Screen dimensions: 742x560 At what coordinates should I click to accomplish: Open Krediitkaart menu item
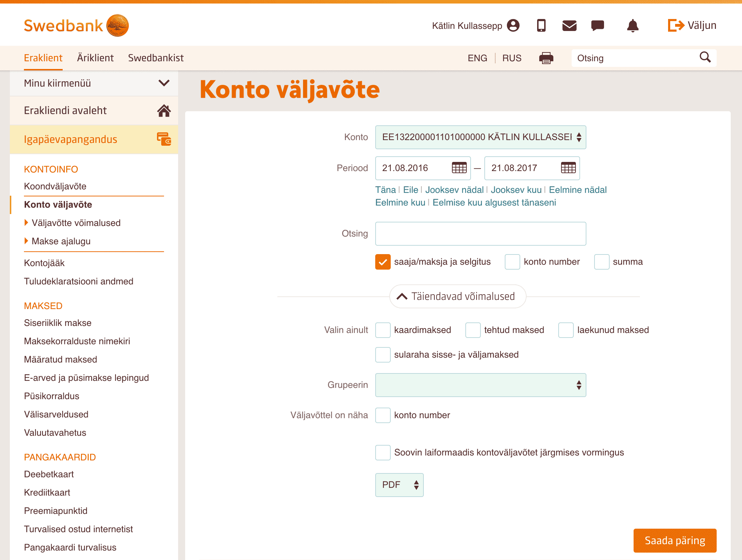pos(47,492)
